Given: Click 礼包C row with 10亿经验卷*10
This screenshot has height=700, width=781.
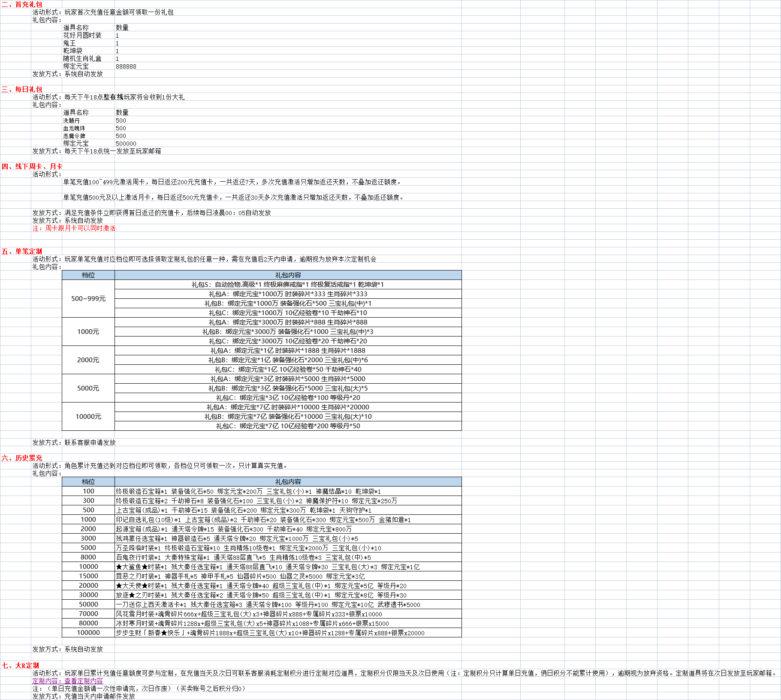Looking at the screenshot, I should coord(288,312).
